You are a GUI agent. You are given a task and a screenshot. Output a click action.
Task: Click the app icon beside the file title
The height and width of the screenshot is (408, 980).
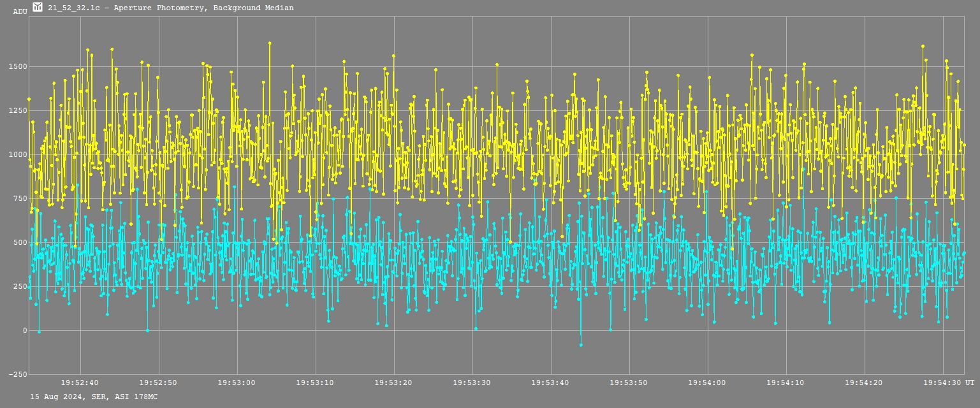click(x=38, y=7)
